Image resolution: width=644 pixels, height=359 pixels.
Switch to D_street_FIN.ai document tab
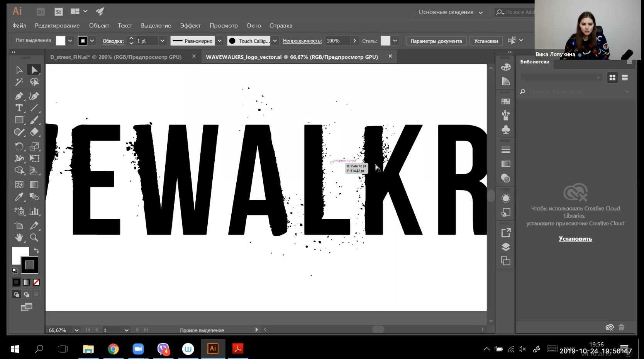[116, 57]
